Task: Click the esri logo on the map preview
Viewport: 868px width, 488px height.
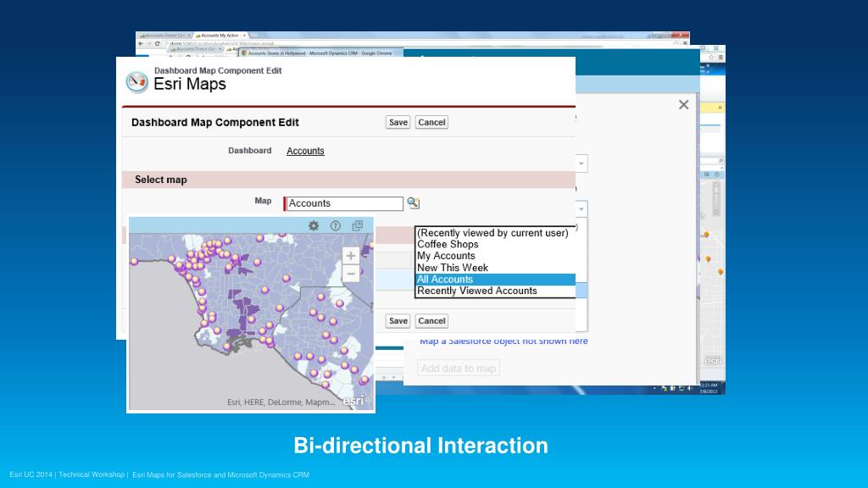Action: coord(355,401)
